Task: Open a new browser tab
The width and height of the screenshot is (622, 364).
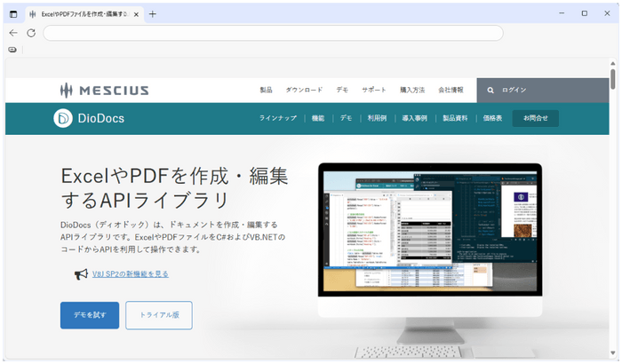Action: coord(152,14)
